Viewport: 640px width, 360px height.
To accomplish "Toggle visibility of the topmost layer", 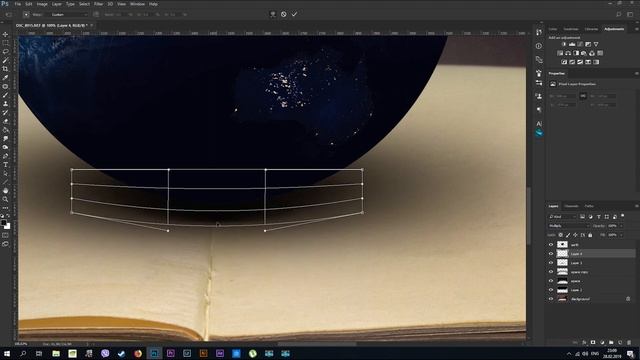I will (x=551, y=245).
